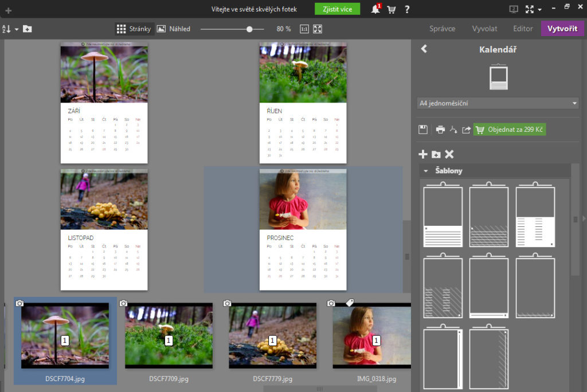Switch to Stránky pages view
The image size is (587, 392).
pos(134,29)
